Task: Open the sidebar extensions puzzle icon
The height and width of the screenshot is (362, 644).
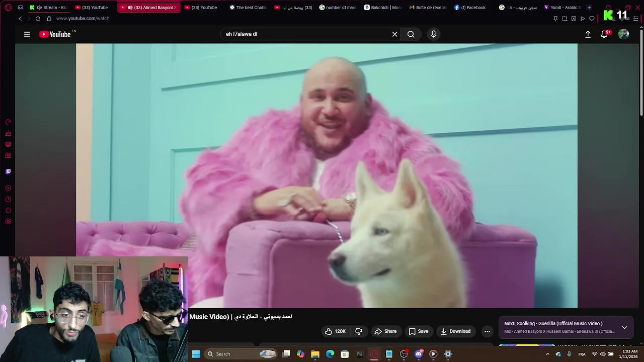Action: [x=8, y=211]
